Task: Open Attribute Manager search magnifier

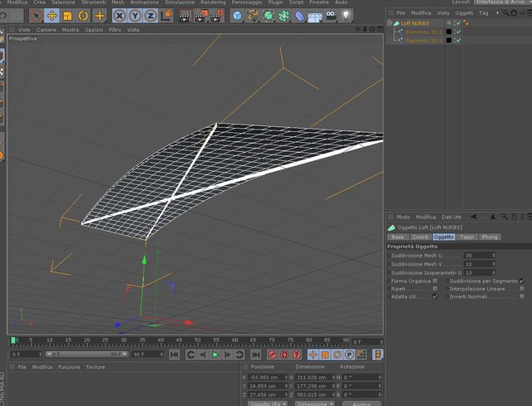Action: (505, 217)
